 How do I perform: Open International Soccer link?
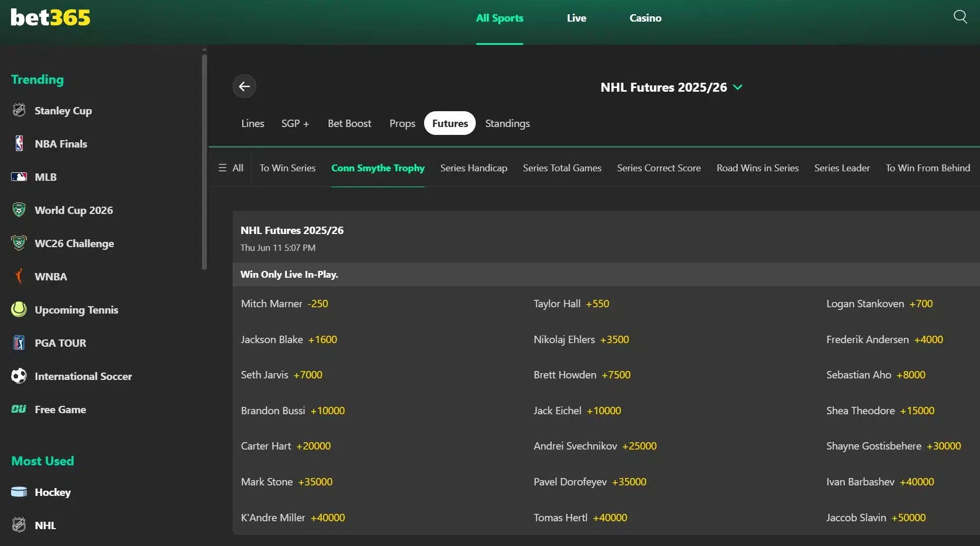tap(83, 376)
